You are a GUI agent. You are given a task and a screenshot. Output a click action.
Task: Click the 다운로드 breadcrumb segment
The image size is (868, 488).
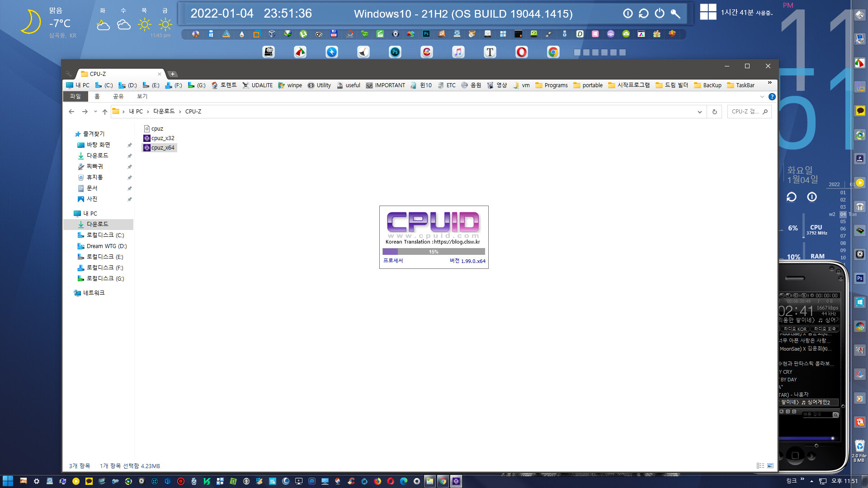(x=164, y=112)
